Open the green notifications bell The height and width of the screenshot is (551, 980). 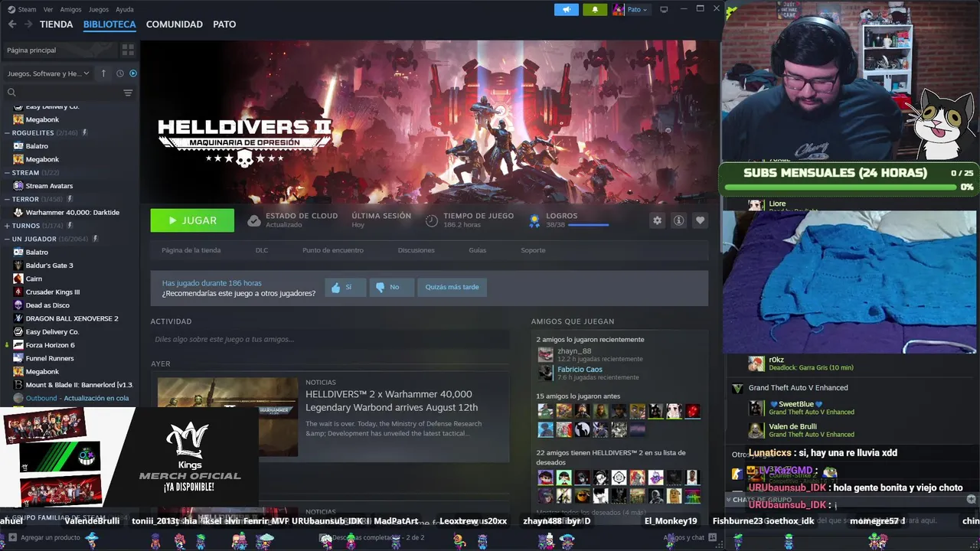(595, 9)
